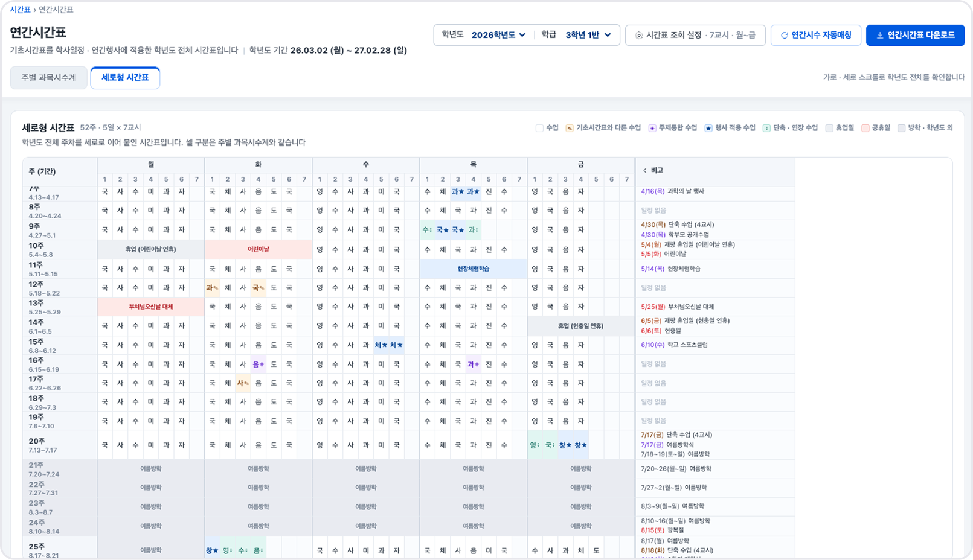Click the 4/30(목) 학부모 공개수업 note
The height and width of the screenshot is (560, 973).
click(675, 235)
